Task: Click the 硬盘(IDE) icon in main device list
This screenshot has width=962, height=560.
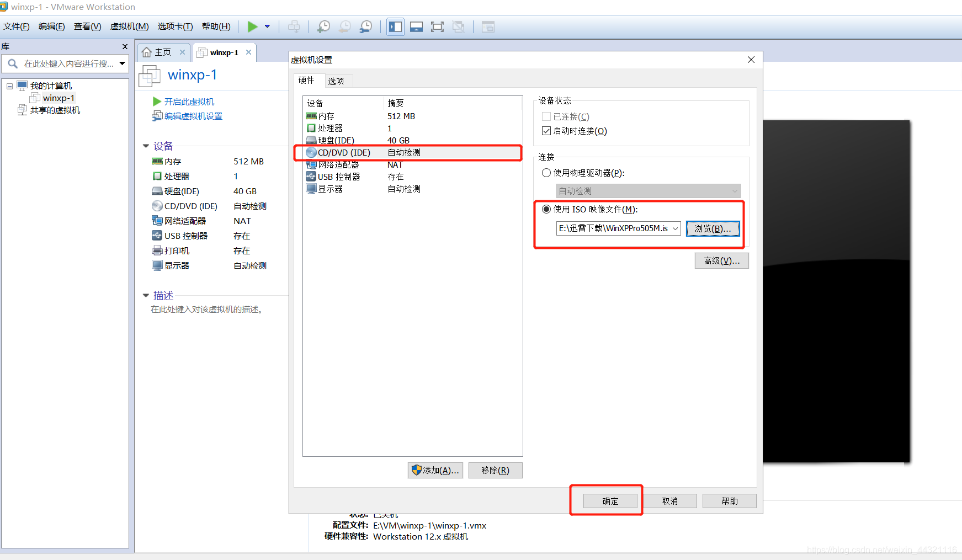Action: (x=157, y=191)
